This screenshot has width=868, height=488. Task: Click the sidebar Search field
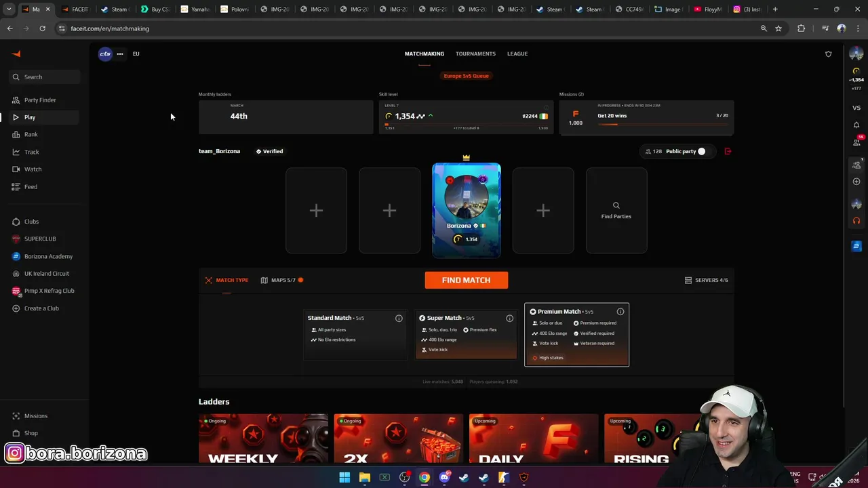coord(45,77)
